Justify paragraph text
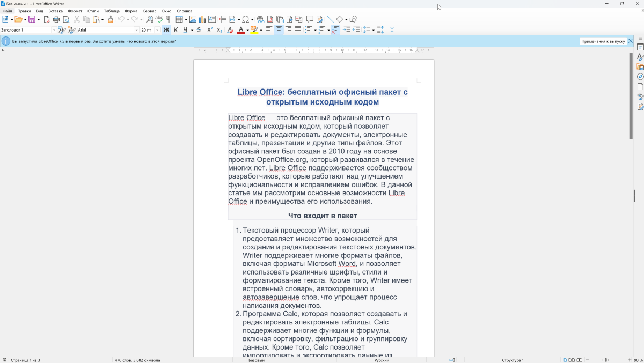The image size is (644, 363). 298,30
